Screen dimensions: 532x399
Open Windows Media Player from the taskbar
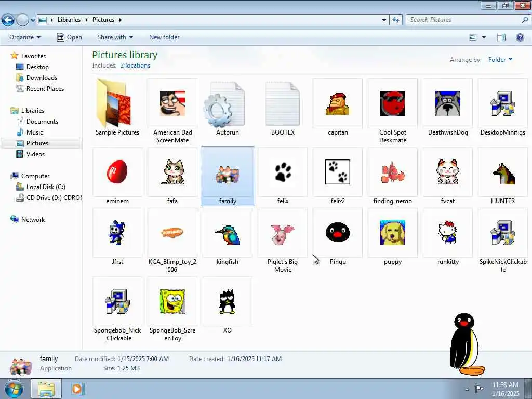click(x=77, y=389)
